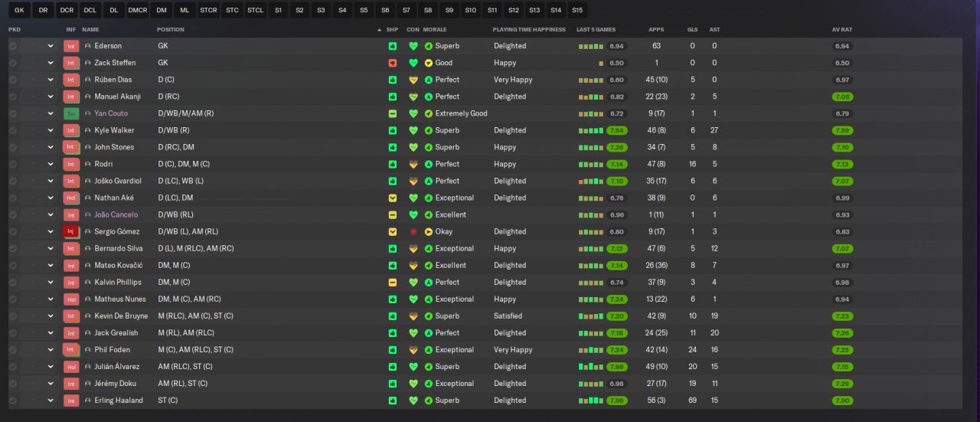This screenshot has height=422, width=980.
Task: Click the Int status badge for Ederson
Action: pyautogui.click(x=71, y=46)
